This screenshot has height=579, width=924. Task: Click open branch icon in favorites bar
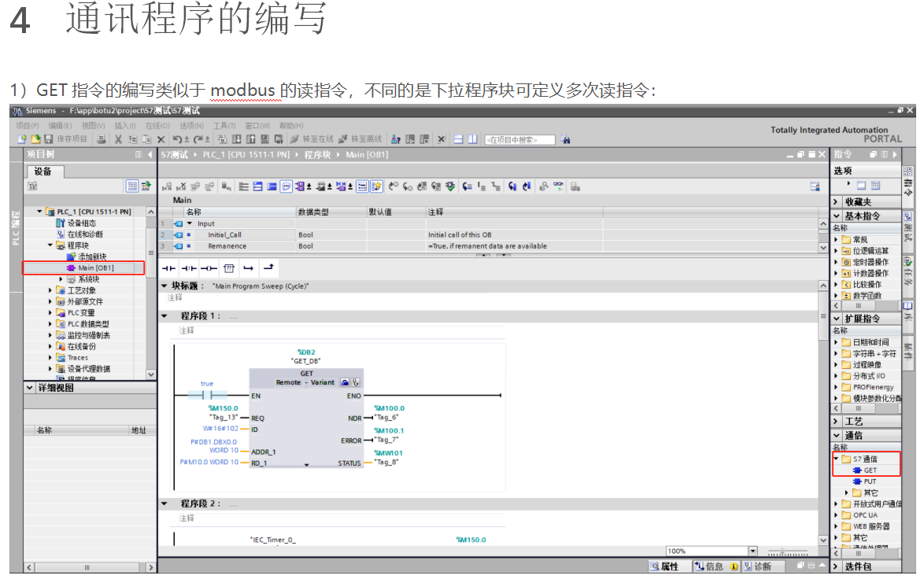point(249,268)
